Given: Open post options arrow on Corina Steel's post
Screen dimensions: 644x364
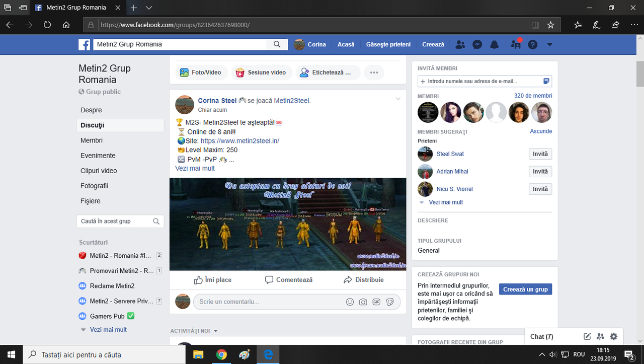Looking at the screenshot, I should (x=398, y=99).
